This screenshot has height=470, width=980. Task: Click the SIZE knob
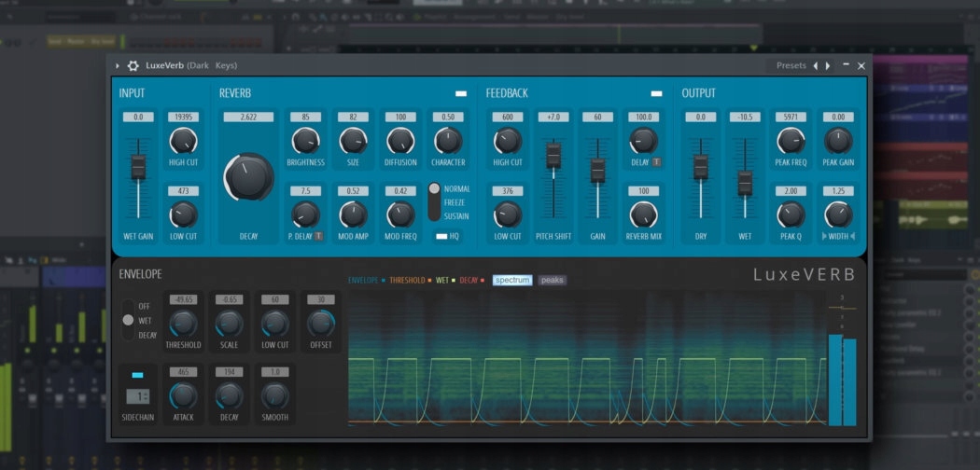coord(353,141)
